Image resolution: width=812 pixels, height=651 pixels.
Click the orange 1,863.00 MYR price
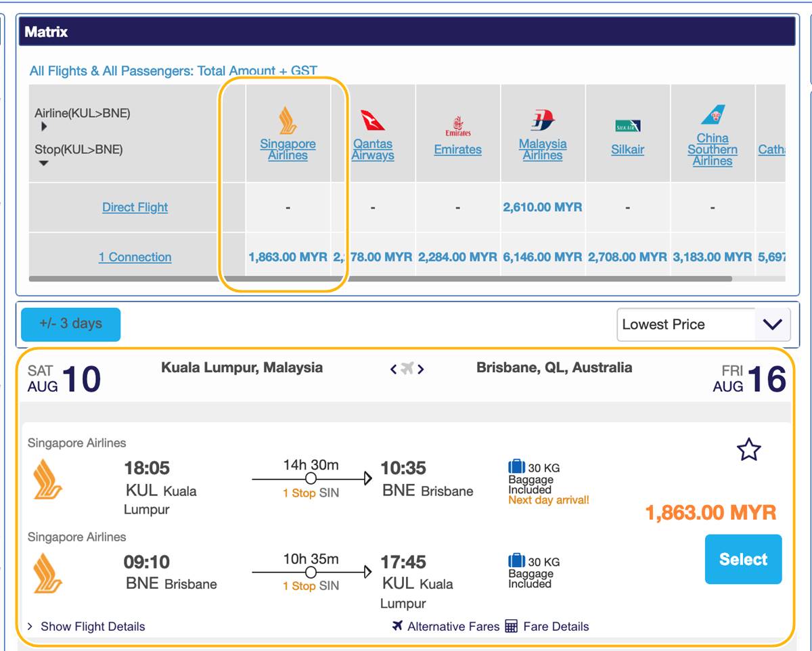point(710,512)
